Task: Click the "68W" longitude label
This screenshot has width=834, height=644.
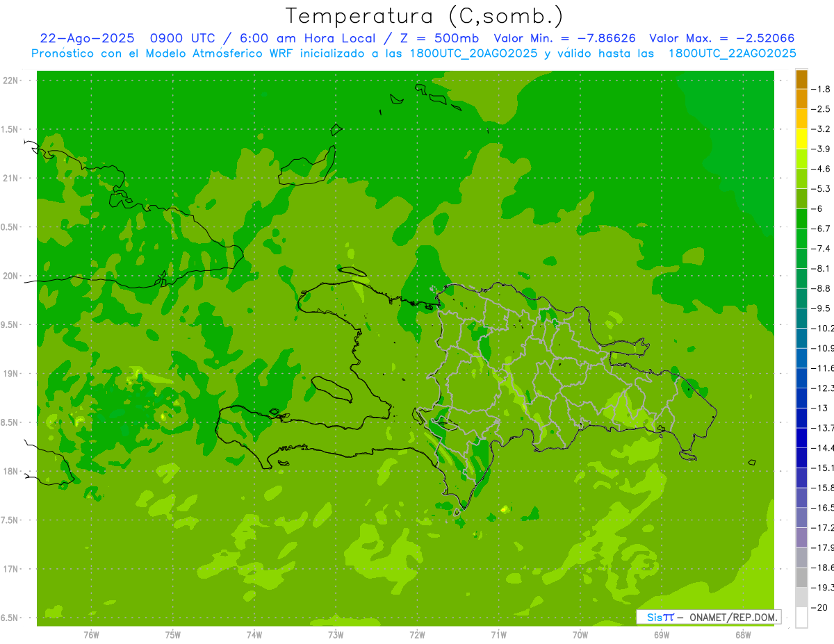Action: (x=743, y=635)
